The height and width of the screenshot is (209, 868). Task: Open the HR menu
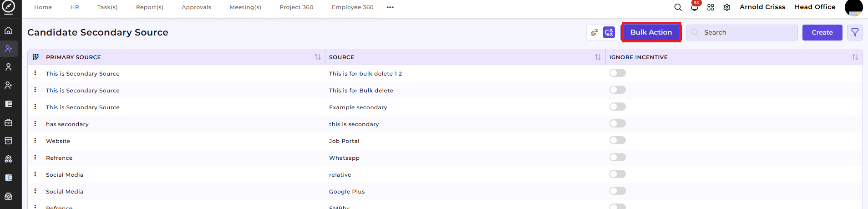tap(75, 7)
